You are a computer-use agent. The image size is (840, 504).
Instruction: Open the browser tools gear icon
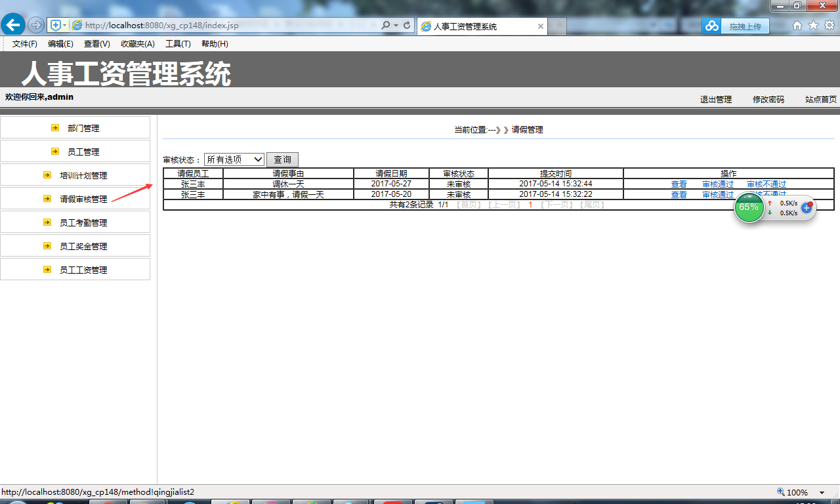click(x=829, y=25)
